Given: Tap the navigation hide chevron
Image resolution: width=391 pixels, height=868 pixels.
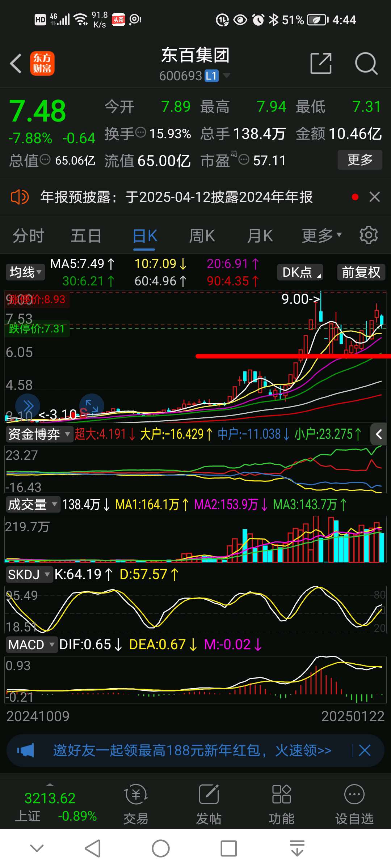Looking at the screenshot, I should (x=37, y=848).
